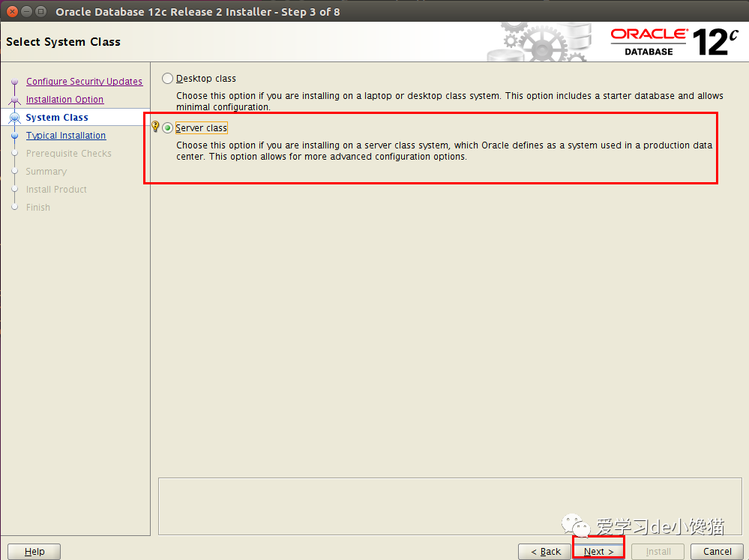Select the Desktop class radio button
This screenshot has height=560, width=749.
[167, 79]
